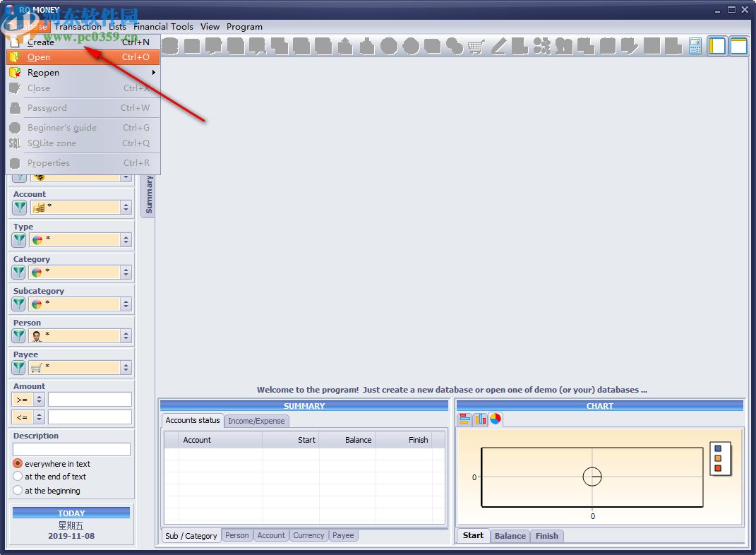This screenshot has height=555, width=756.
Task: Click the vertical Summary side tab
Action: pyautogui.click(x=148, y=196)
